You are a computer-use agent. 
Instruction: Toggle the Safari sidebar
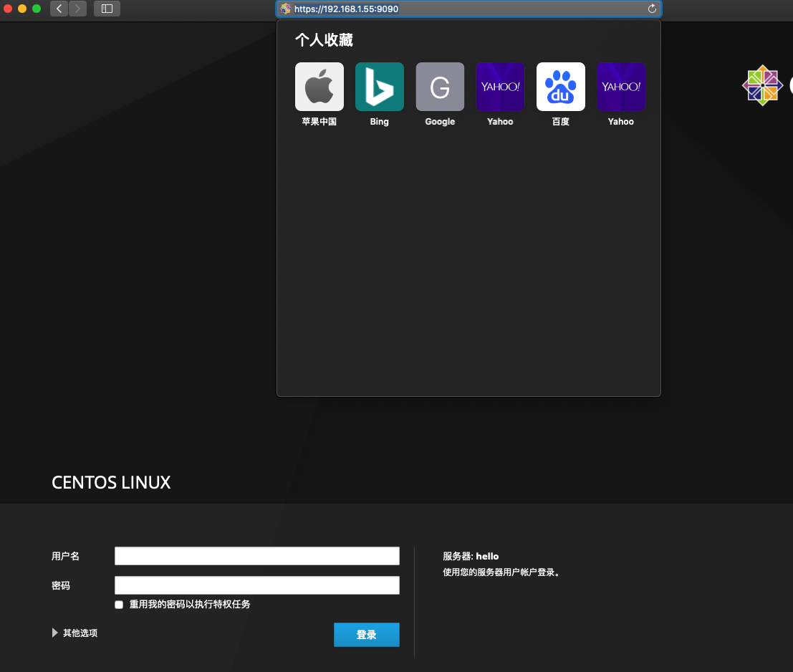pos(106,9)
